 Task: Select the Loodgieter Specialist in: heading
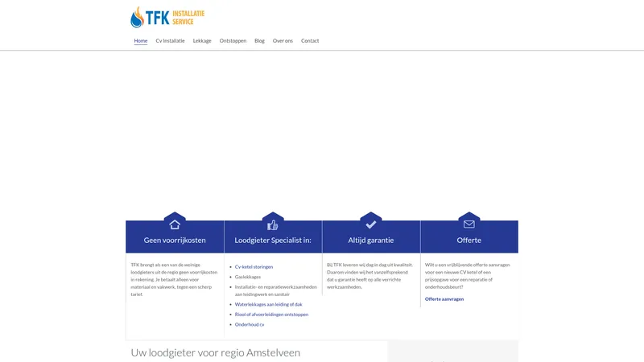tap(273, 240)
